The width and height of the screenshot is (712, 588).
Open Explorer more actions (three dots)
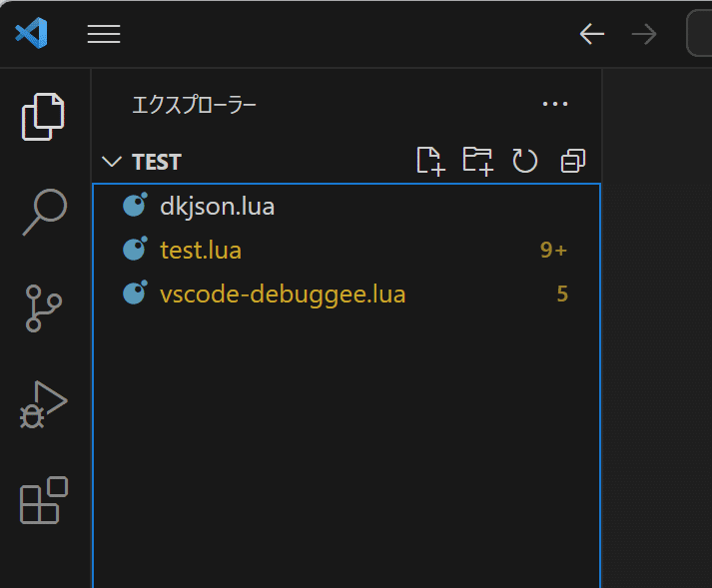555,104
